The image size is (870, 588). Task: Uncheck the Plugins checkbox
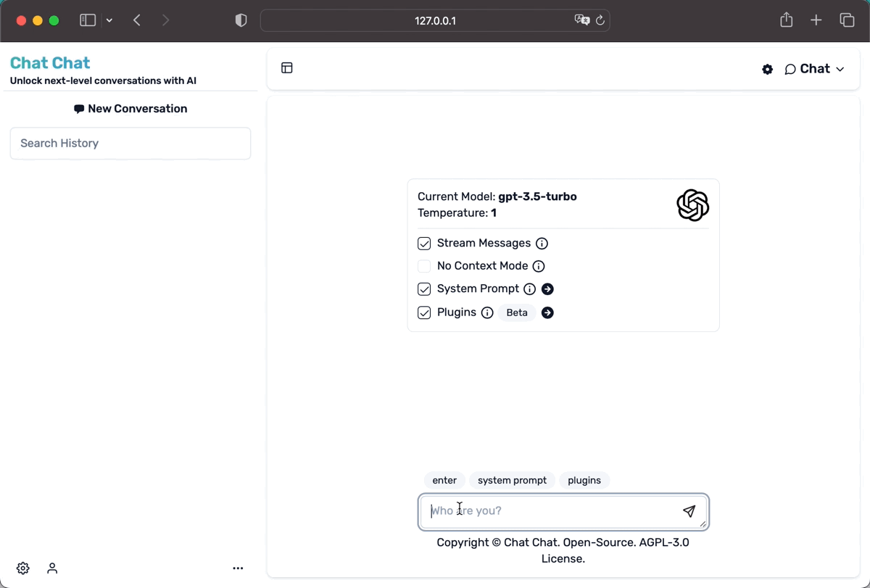[x=424, y=312]
